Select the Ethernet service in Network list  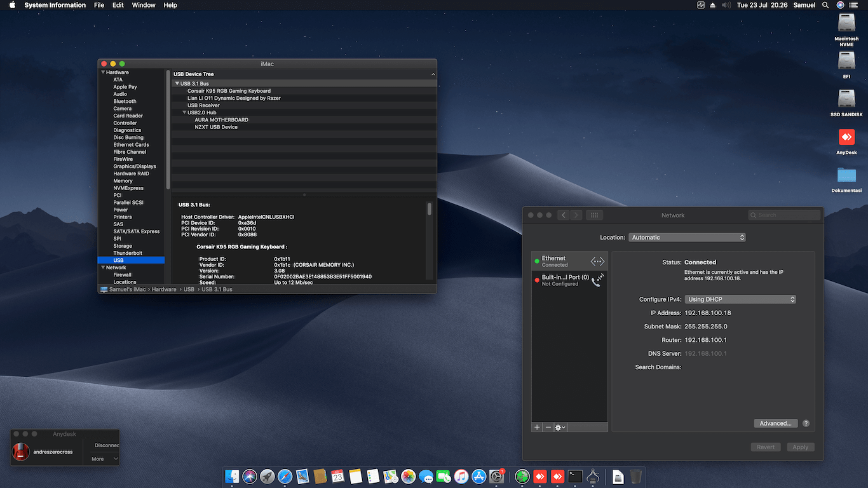[569, 261]
